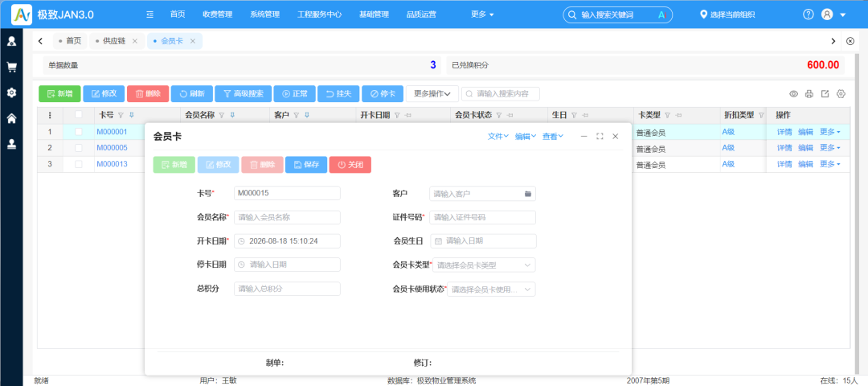
Task: Click 详情 in row with M000001
Action: pyautogui.click(x=784, y=132)
